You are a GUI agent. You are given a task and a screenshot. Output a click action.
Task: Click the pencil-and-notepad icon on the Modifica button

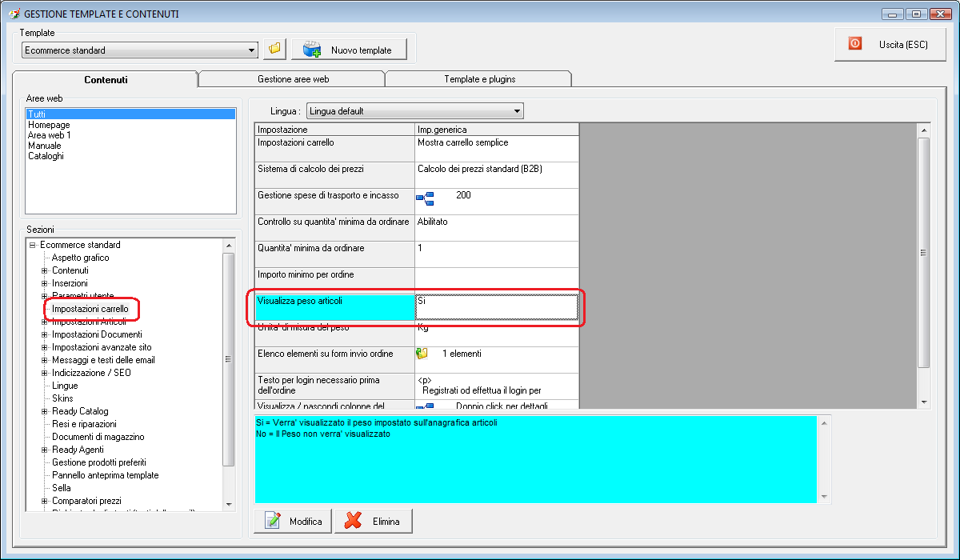(x=273, y=522)
